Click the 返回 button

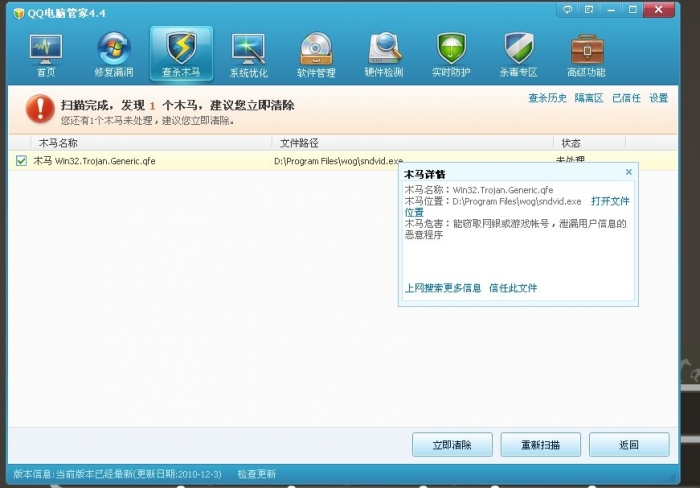(629, 445)
